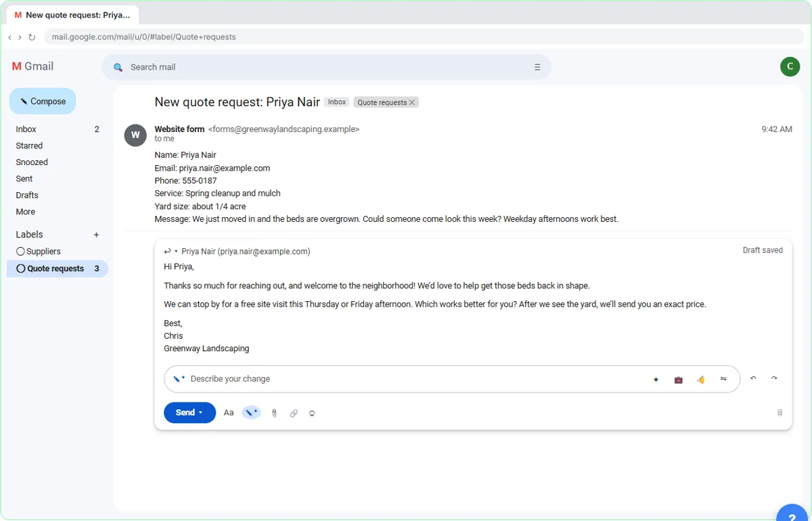The width and height of the screenshot is (812, 521).
Task: Click the Compose button
Action: coord(43,101)
